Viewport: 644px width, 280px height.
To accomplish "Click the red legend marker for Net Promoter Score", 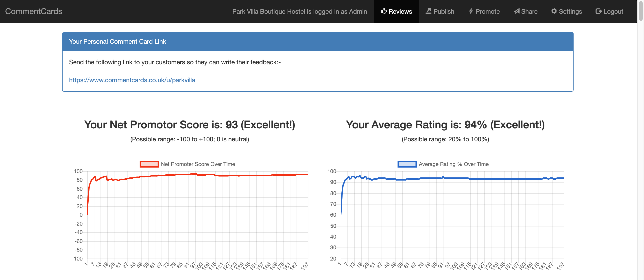I will tap(149, 164).
